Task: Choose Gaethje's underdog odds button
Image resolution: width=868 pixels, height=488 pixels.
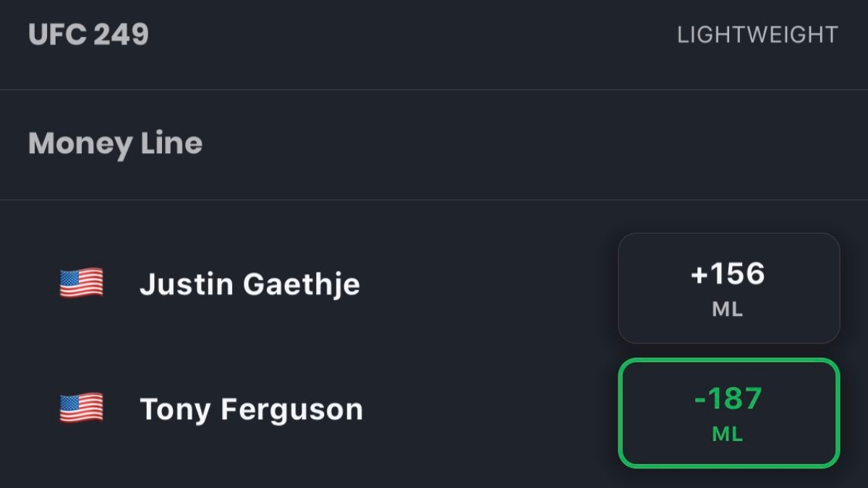Action: (728, 288)
